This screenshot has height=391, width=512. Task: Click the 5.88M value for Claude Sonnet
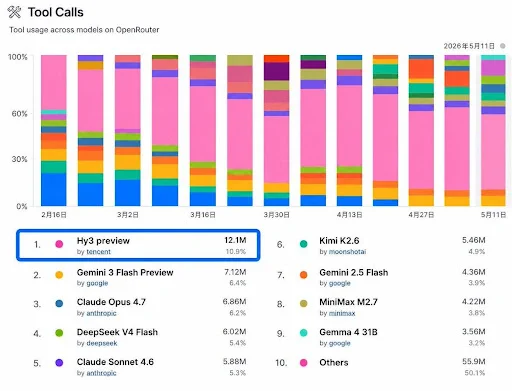pos(234,361)
